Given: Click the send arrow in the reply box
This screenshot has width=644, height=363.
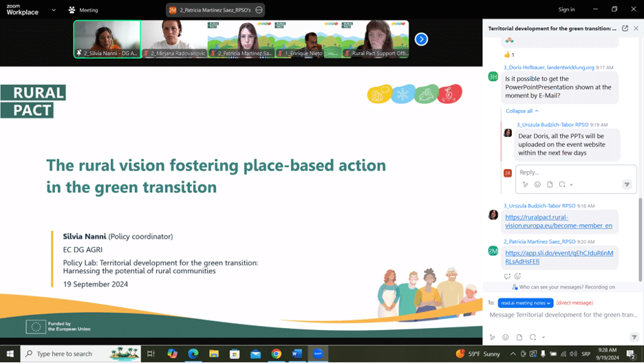Looking at the screenshot, I should click(x=627, y=184).
